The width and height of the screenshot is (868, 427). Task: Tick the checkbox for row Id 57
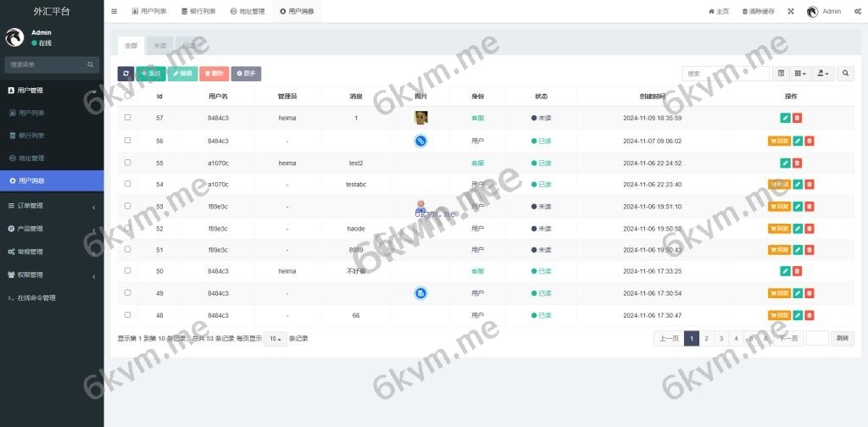tap(128, 119)
